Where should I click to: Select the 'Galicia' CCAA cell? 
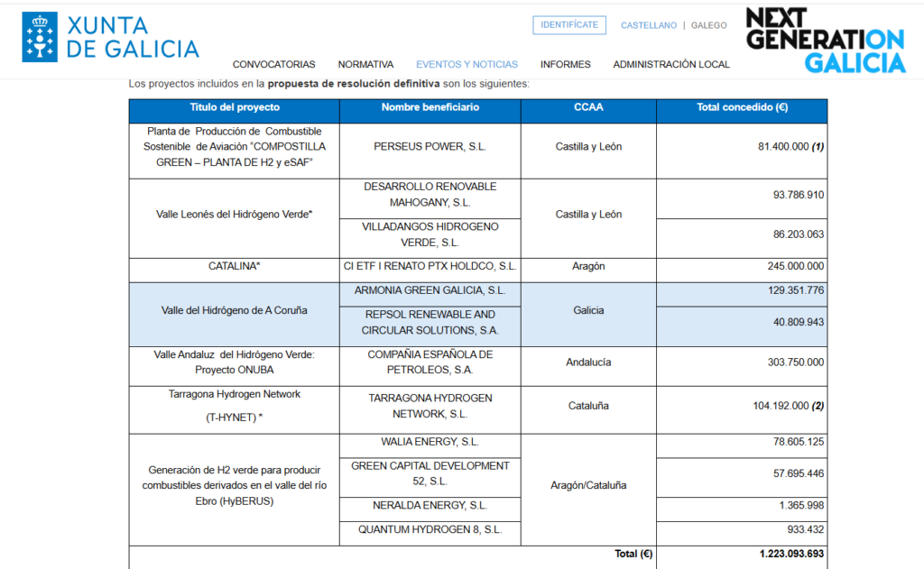click(x=588, y=315)
